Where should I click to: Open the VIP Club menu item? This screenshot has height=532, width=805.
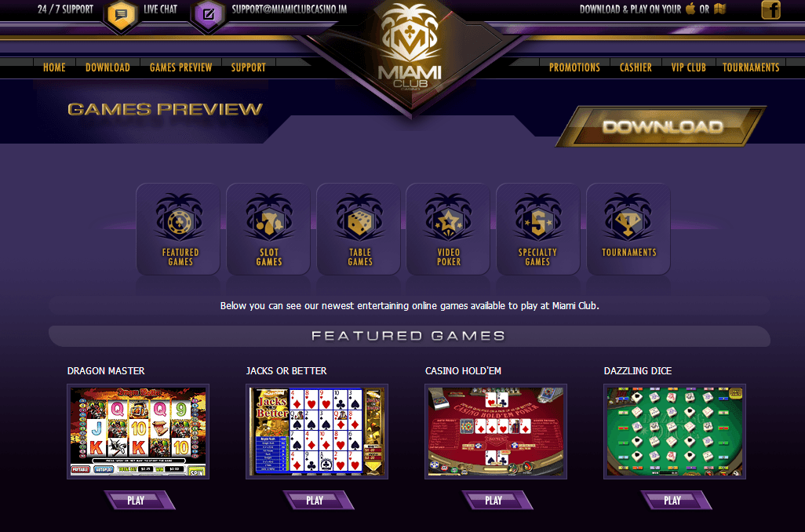point(688,67)
